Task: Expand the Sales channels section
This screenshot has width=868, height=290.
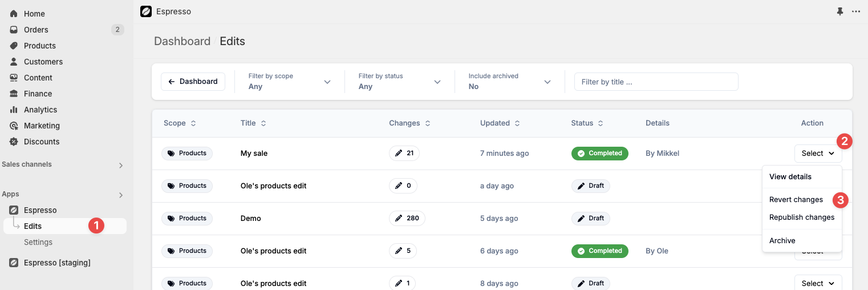Action: (120, 165)
